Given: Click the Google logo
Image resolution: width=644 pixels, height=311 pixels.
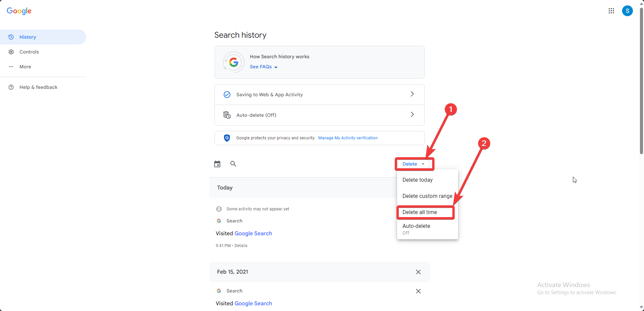Looking at the screenshot, I should pyautogui.click(x=19, y=11).
